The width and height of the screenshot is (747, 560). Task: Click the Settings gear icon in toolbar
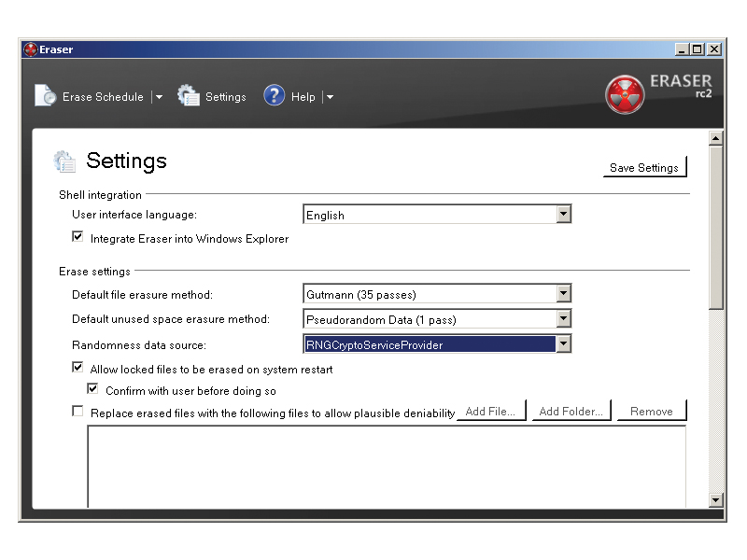189,95
